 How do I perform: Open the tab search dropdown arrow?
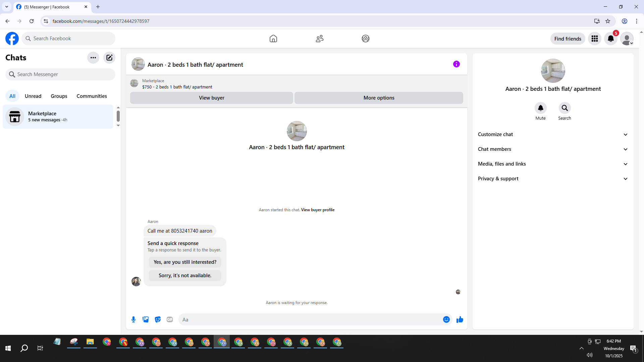7,7
